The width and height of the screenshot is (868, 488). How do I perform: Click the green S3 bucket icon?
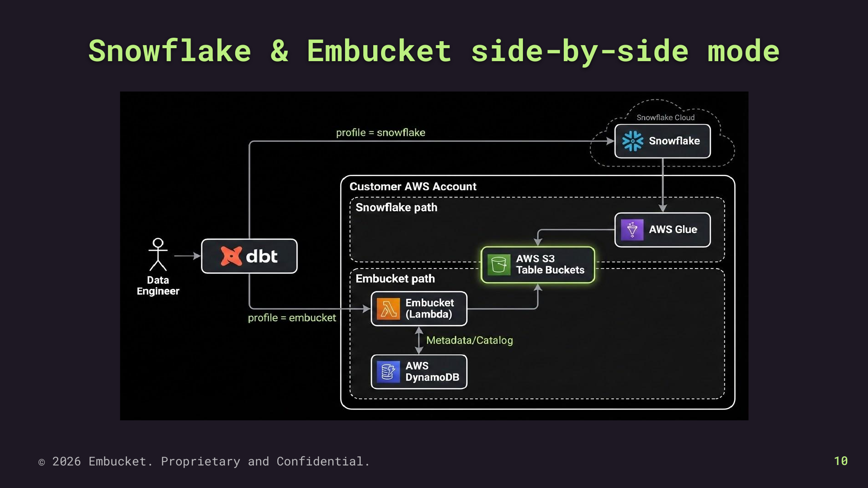499,265
